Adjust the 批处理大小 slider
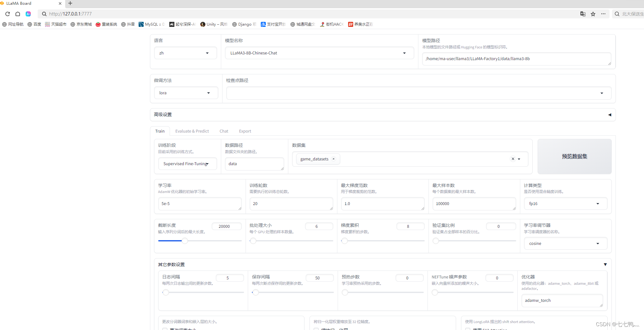644x330 pixels. [253, 241]
